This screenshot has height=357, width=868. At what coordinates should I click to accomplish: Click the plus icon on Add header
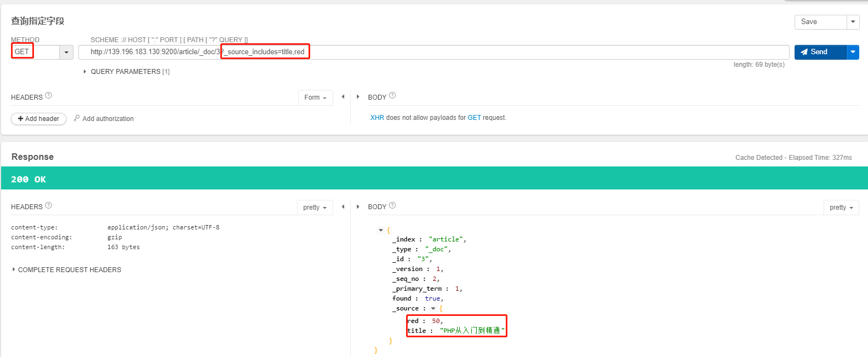(20, 119)
